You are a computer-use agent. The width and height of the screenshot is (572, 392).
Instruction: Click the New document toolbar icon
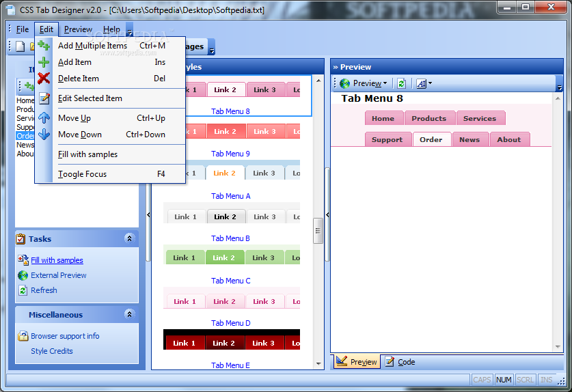(20, 46)
